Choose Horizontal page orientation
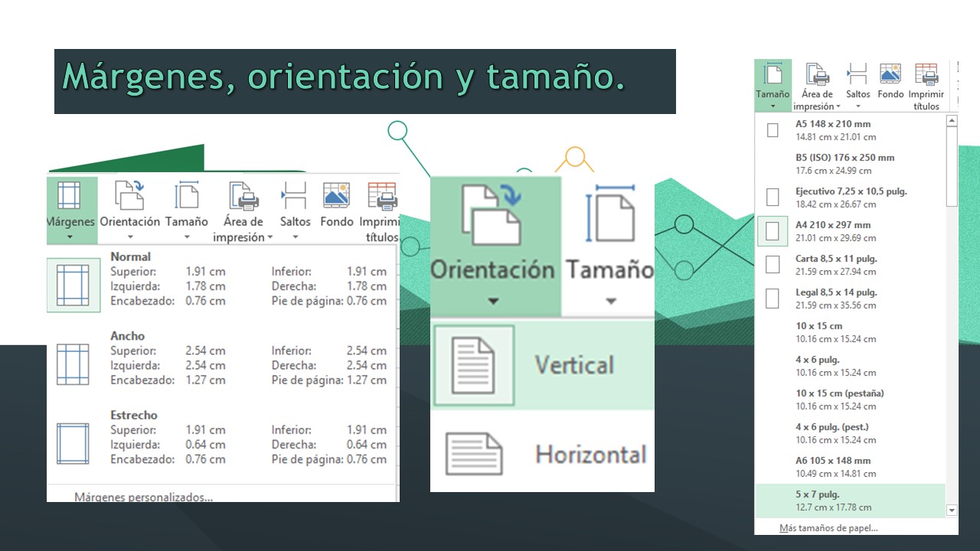The width and height of the screenshot is (980, 551). coord(542,454)
